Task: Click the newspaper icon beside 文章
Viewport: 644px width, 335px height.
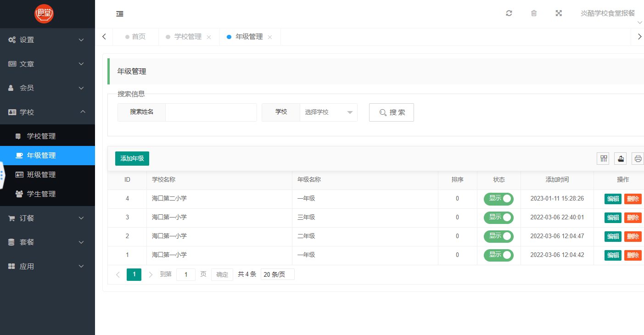Action: tap(12, 64)
